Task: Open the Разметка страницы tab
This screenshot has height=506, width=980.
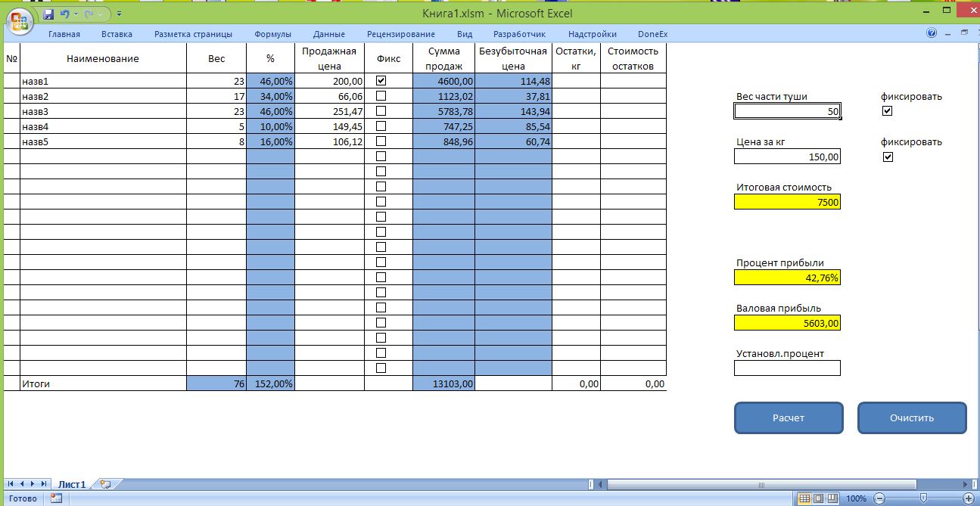Action: pos(193,34)
